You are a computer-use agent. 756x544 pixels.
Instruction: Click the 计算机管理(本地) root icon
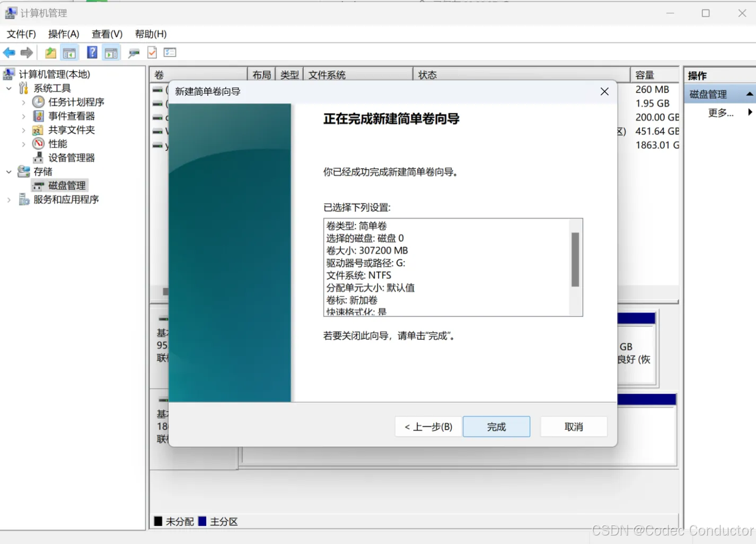pyautogui.click(x=9, y=74)
